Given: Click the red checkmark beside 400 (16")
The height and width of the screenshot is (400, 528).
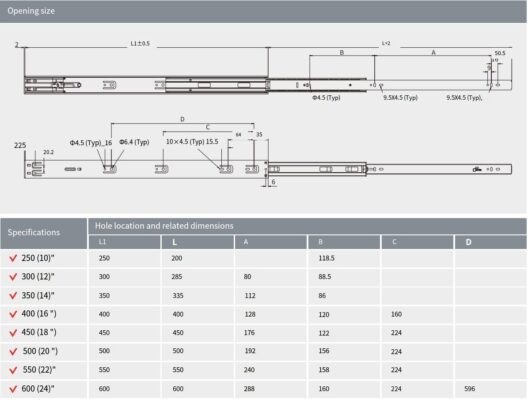Looking at the screenshot, I should (13, 314).
